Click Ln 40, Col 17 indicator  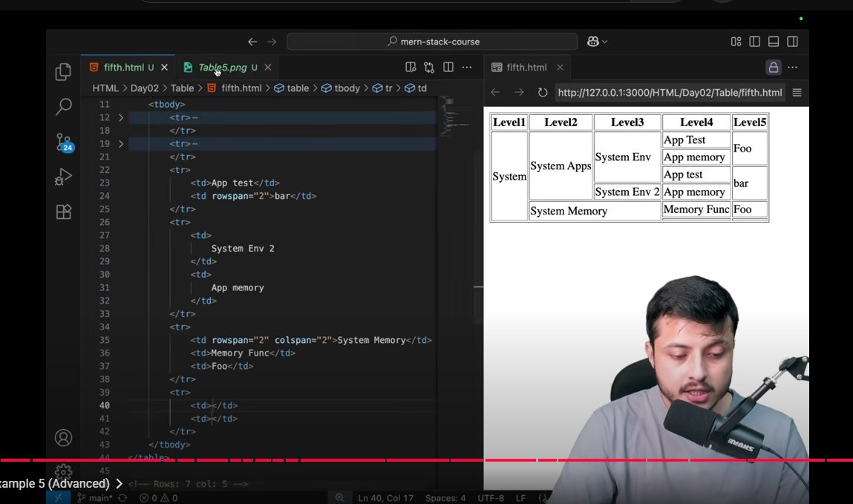coord(386,497)
